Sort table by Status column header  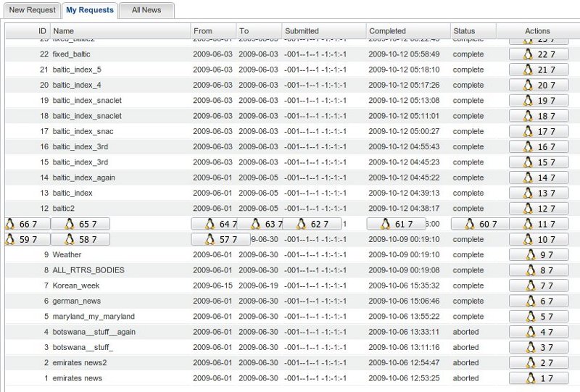tap(472, 31)
